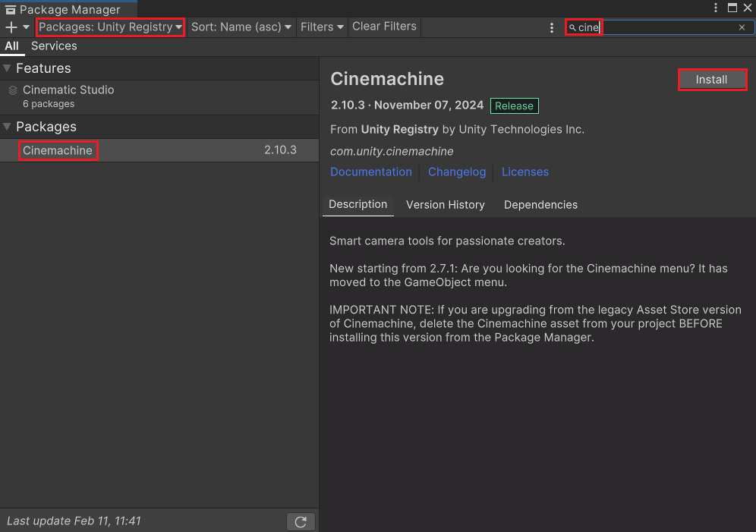Screen dimensions: 756x532
Task: Open the Package Manager window options menu
Action: [716, 8]
